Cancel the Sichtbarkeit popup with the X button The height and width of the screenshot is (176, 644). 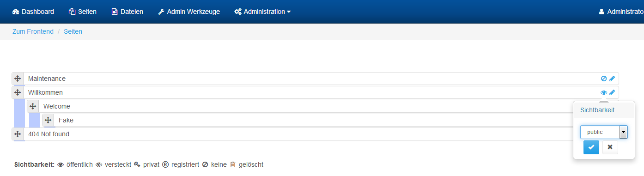(610, 147)
